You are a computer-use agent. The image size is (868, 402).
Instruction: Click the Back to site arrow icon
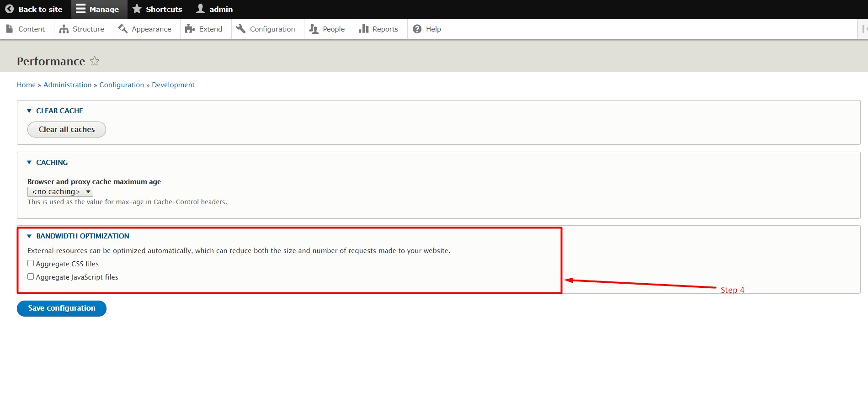click(x=9, y=9)
